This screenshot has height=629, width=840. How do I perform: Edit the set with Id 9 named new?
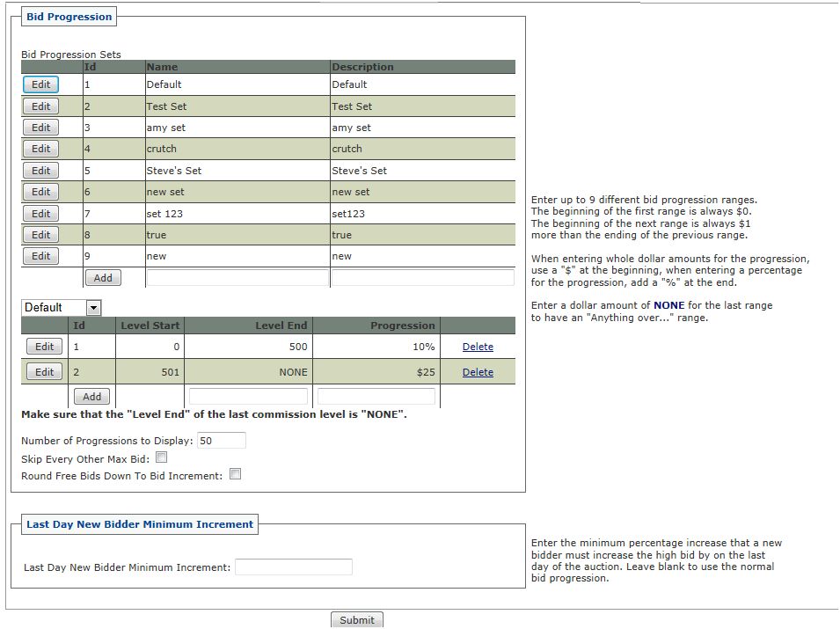pyautogui.click(x=40, y=256)
